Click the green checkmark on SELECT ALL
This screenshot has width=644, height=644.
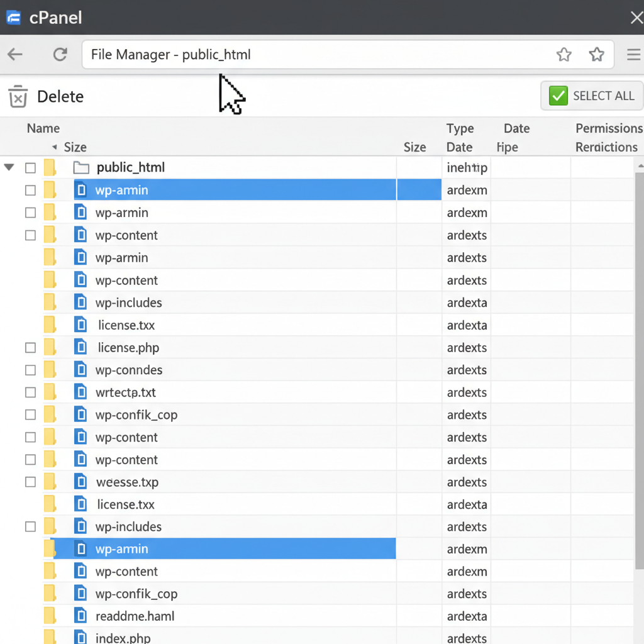pyautogui.click(x=557, y=96)
